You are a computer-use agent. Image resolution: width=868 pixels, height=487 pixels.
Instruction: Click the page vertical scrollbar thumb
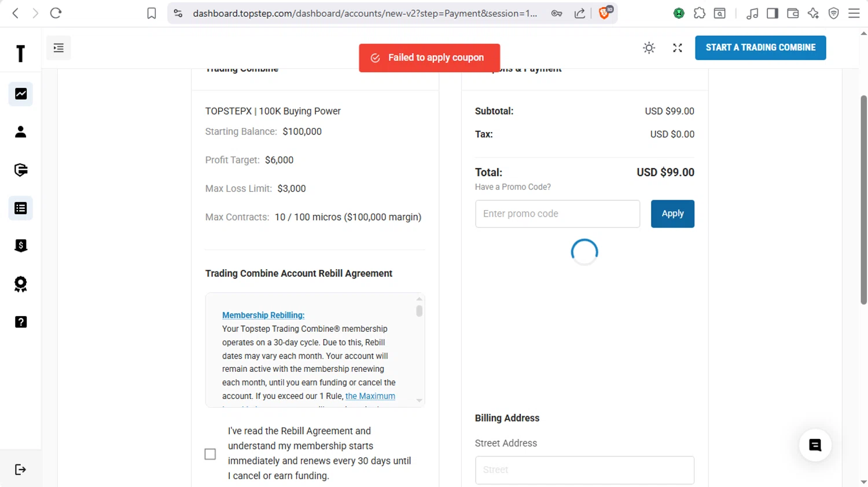pos(863,200)
